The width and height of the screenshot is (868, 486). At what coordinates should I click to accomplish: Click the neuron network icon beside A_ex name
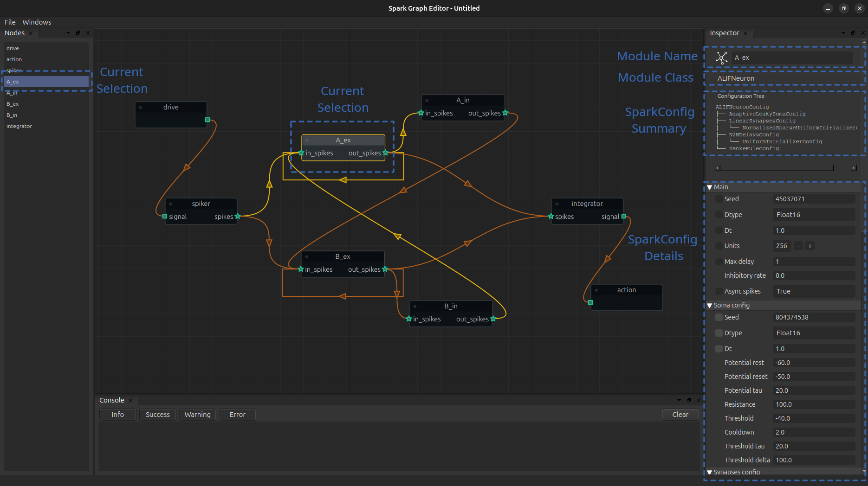[722, 58]
